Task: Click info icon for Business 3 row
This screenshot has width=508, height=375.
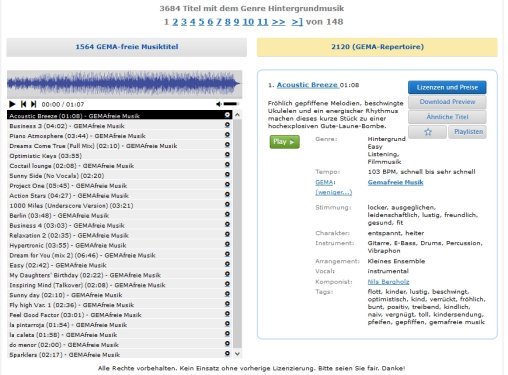Action: point(227,125)
